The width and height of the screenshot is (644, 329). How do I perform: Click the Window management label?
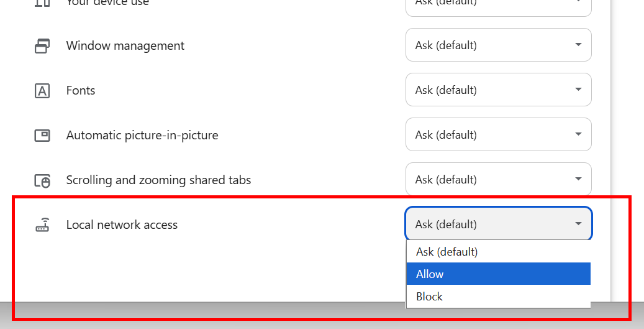(x=125, y=45)
